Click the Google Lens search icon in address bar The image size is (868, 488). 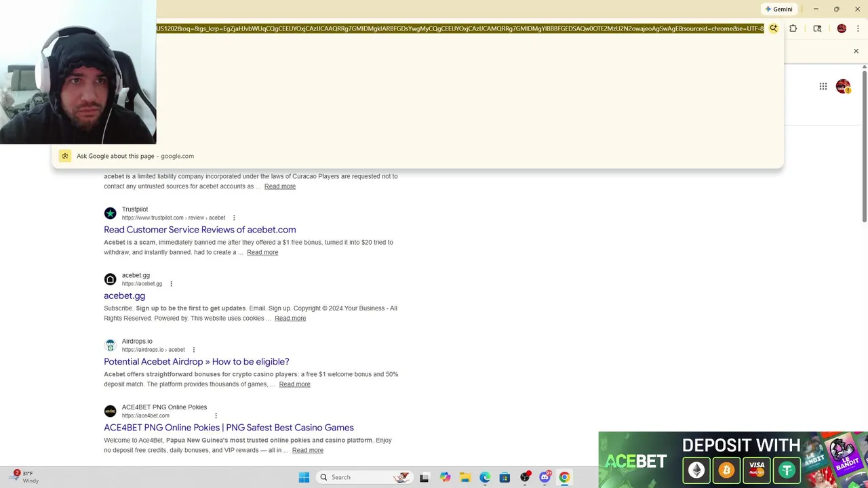[x=773, y=28]
